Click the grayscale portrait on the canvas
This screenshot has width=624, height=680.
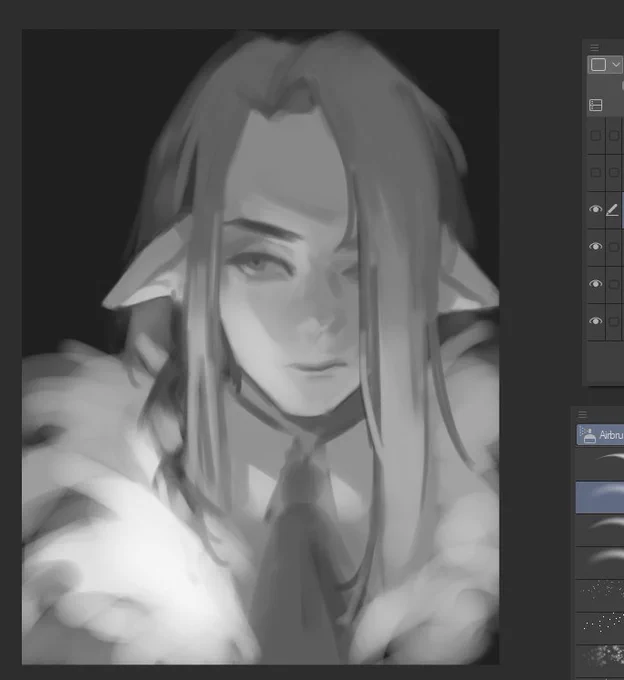(260, 347)
